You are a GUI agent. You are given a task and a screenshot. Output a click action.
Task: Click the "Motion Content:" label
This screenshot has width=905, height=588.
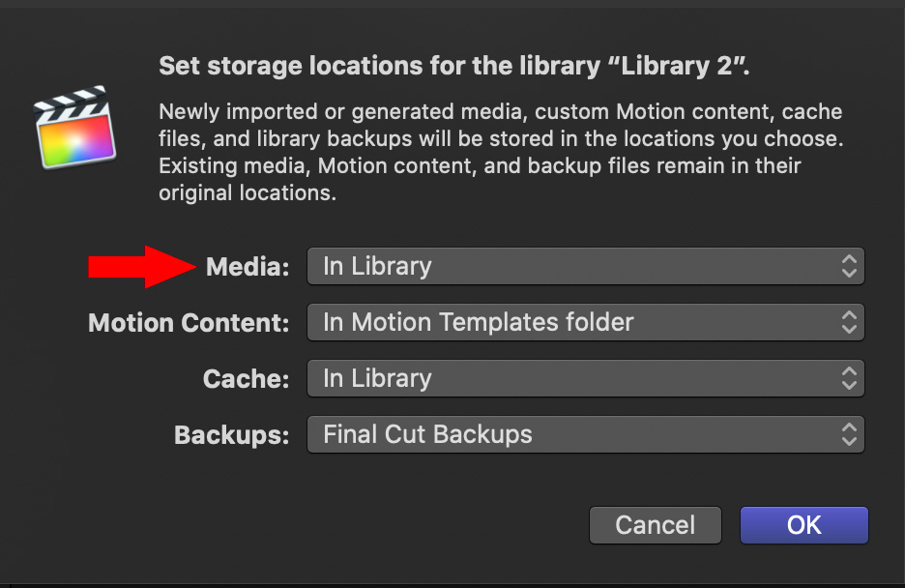click(189, 323)
